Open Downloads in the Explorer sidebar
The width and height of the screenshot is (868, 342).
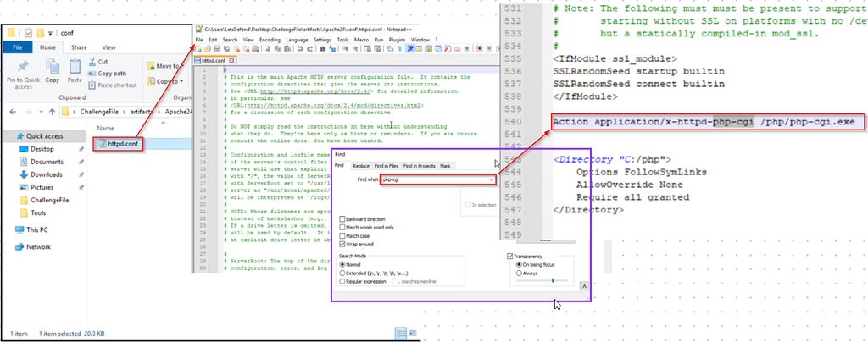[47, 174]
